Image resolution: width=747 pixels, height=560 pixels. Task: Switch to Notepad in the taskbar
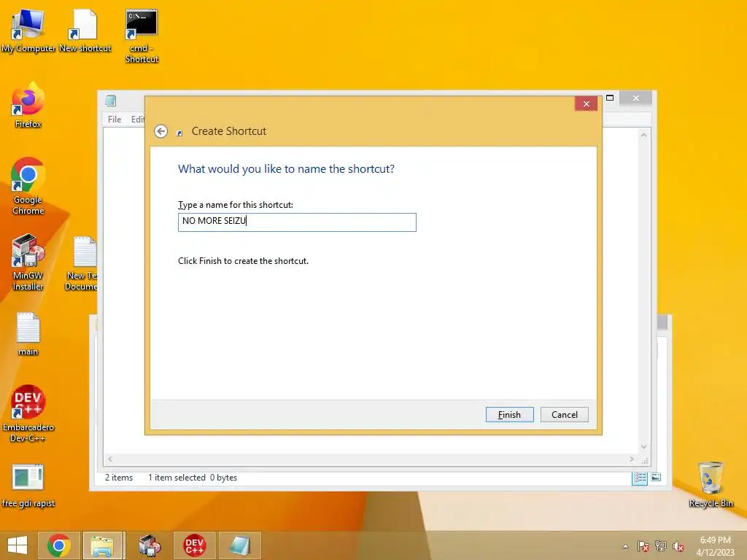[239, 545]
